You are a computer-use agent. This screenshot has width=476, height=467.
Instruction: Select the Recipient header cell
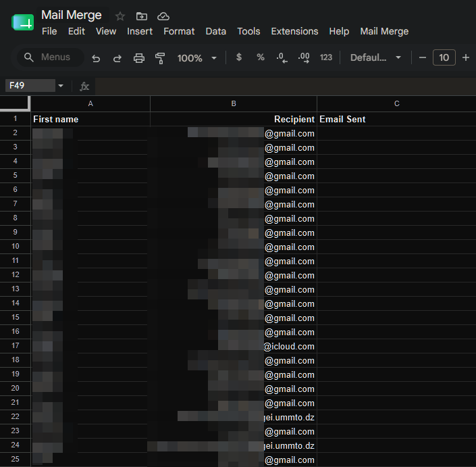tap(234, 119)
